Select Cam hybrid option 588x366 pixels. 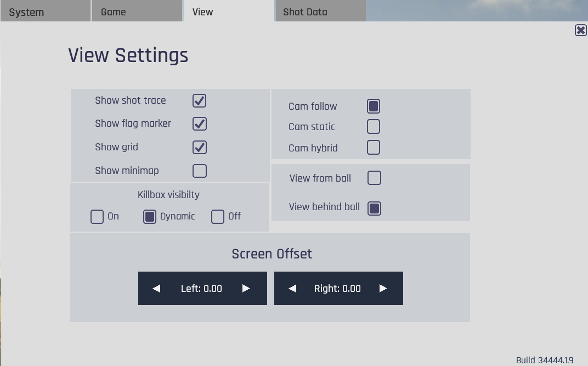(374, 148)
